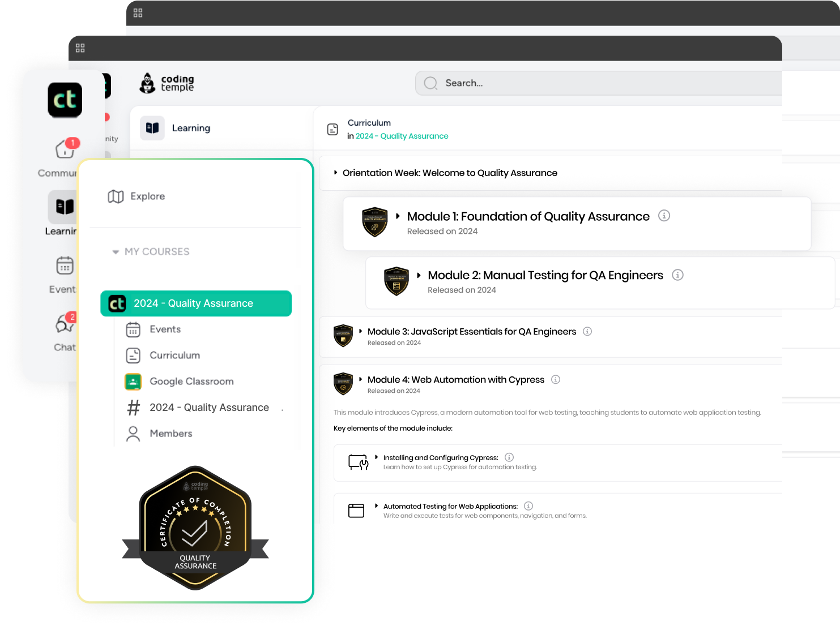Expand Module 3: JavaScript Essentials
The image size is (840, 630).
[360, 331]
